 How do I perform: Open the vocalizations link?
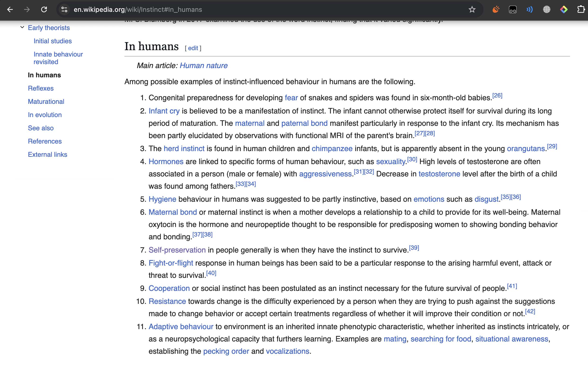(288, 351)
